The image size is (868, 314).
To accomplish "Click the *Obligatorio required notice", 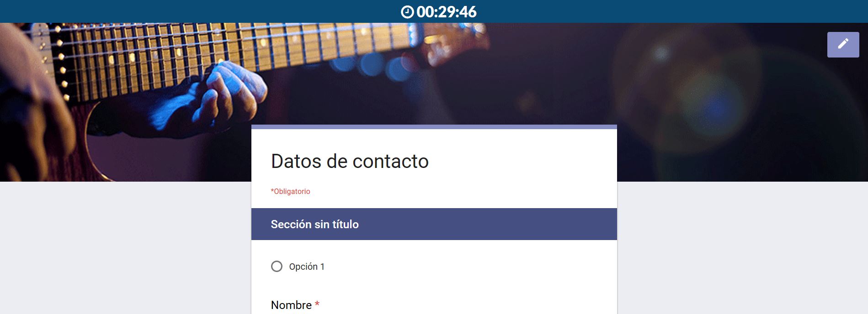I will click(290, 191).
